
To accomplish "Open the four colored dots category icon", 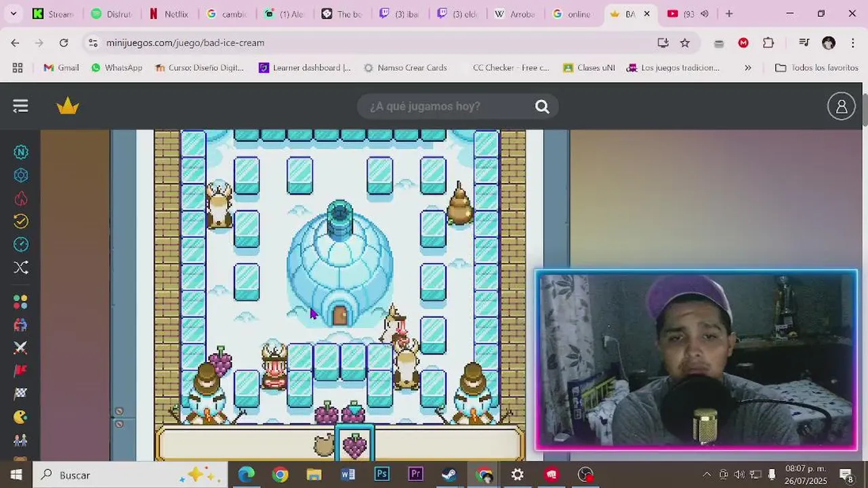I will click(21, 302).
